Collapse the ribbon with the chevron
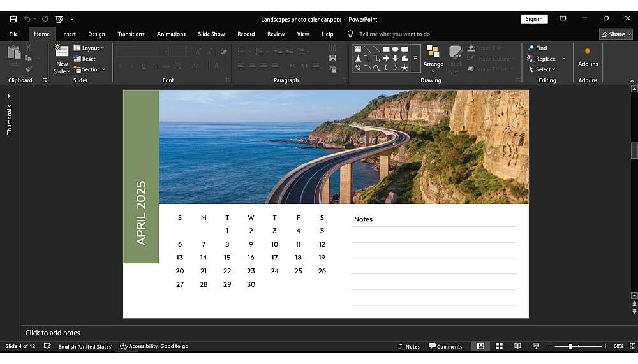The width and height of the screenshot is (638, 364). pyautogui.click(x=632, y=80)
